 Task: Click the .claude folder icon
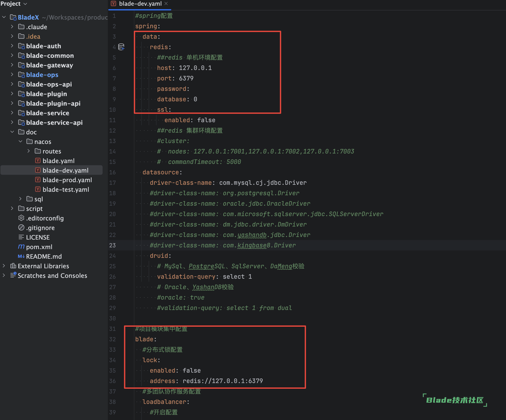tap(21, 27)
